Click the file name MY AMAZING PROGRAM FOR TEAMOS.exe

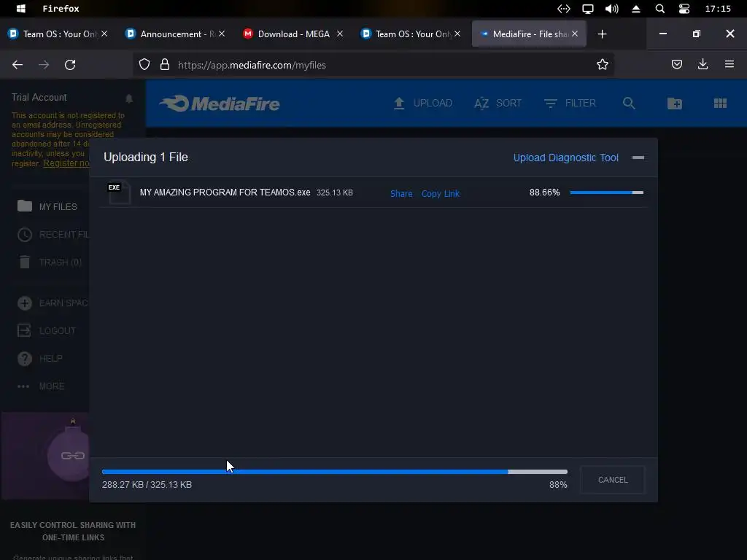pos(225,192)
